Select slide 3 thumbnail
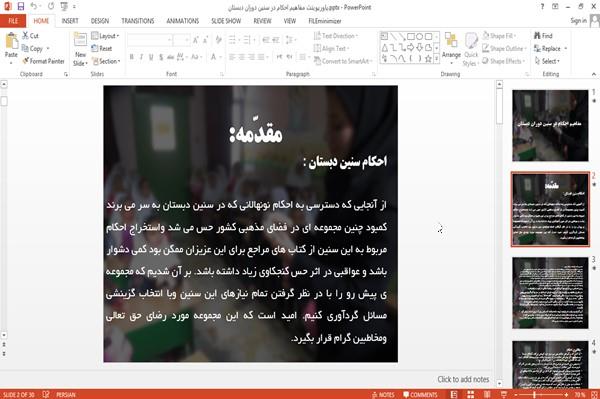 point(550,293)
